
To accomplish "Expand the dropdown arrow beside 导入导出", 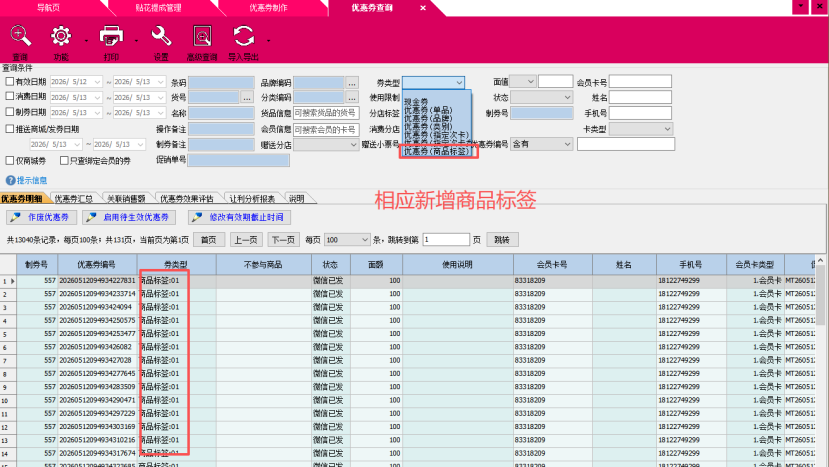I will point(269,40).
